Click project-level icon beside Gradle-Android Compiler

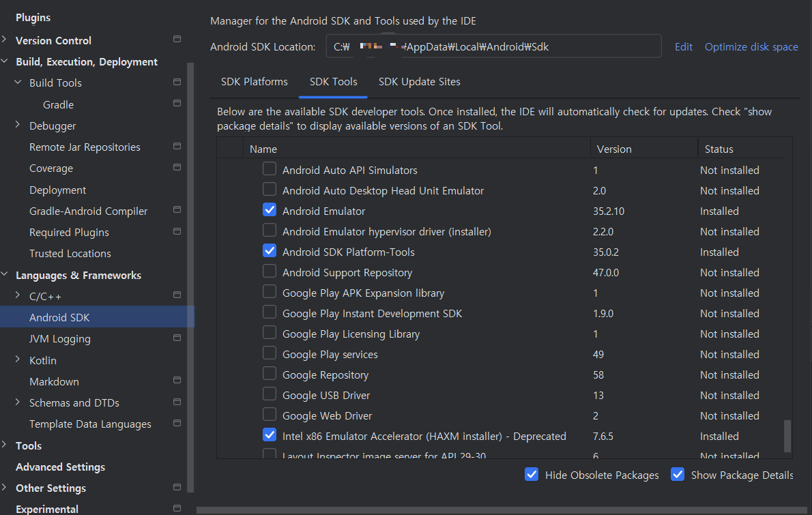click(177, 210)
